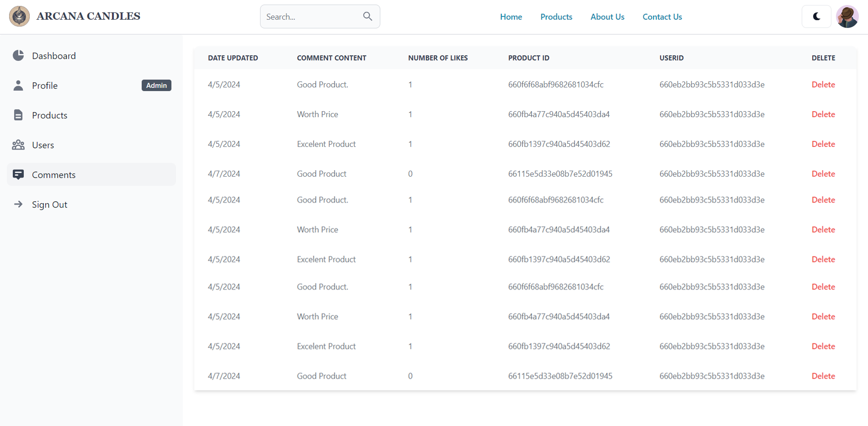Viewport: 868px width, 426px height.
Task: Click the Arcana Candles logo icon
Action: pyautogui.click(x=19, y=16)
